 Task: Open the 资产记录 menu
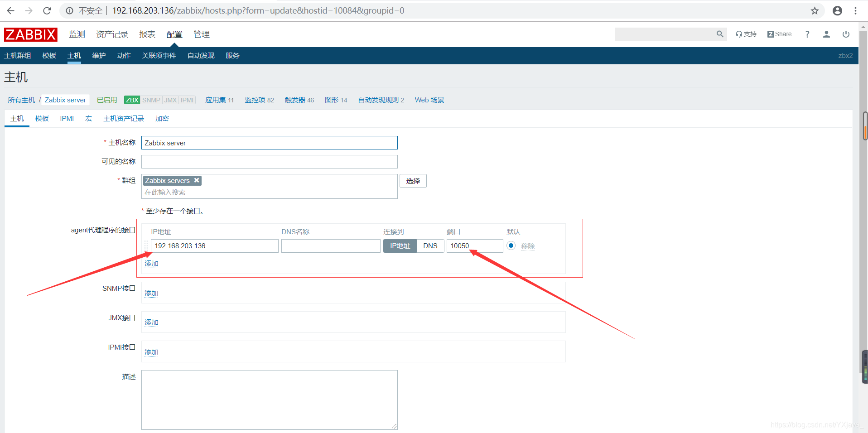(x=112, y=34)
